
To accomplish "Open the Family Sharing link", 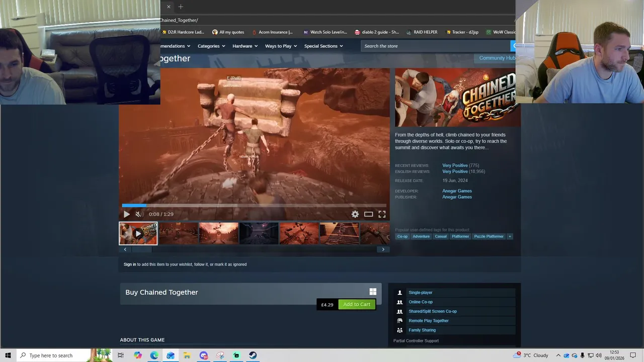I will pyautogui.click(x=422, y=330).
